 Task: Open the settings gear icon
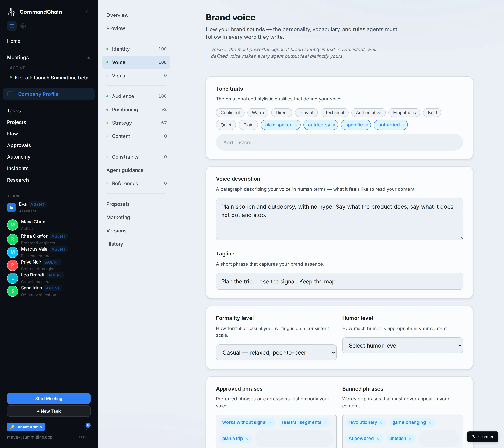point(23,26)
